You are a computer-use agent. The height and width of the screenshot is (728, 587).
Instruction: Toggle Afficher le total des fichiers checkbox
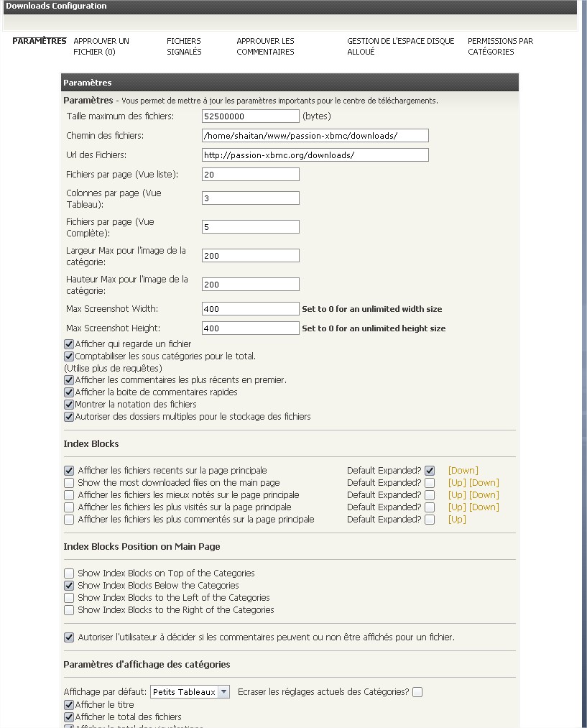69,717
